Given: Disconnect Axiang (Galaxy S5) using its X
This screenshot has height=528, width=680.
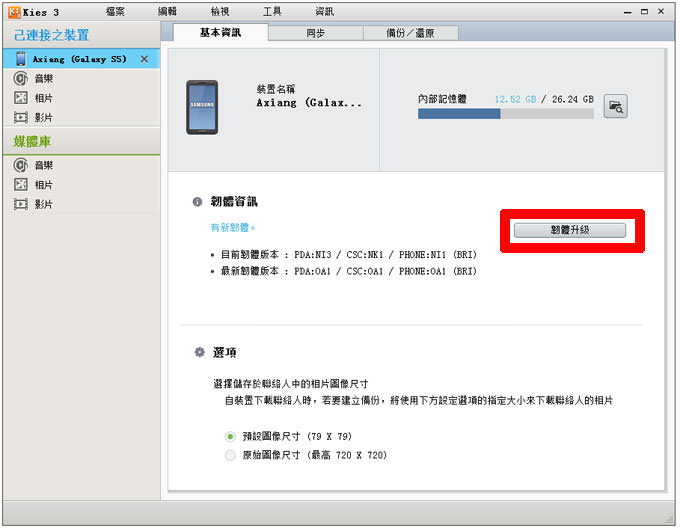Looking at the screenshot, I should pos(144,59).
